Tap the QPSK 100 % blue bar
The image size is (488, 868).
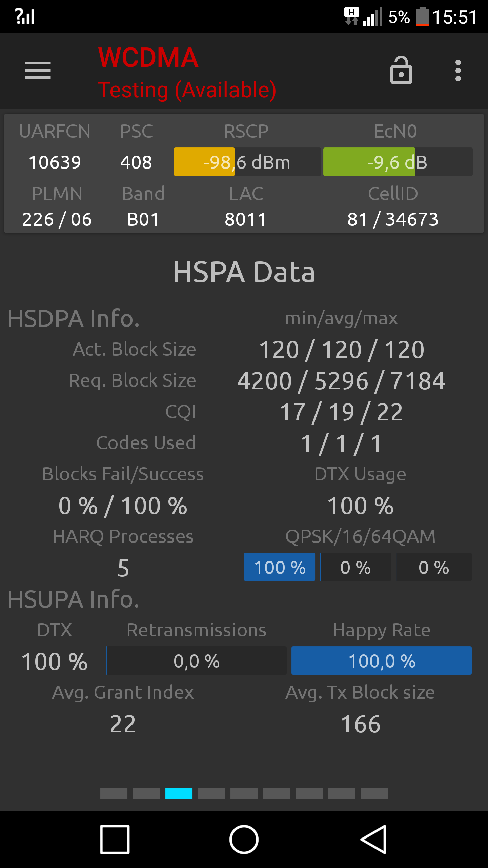click(x=280, y=567)
